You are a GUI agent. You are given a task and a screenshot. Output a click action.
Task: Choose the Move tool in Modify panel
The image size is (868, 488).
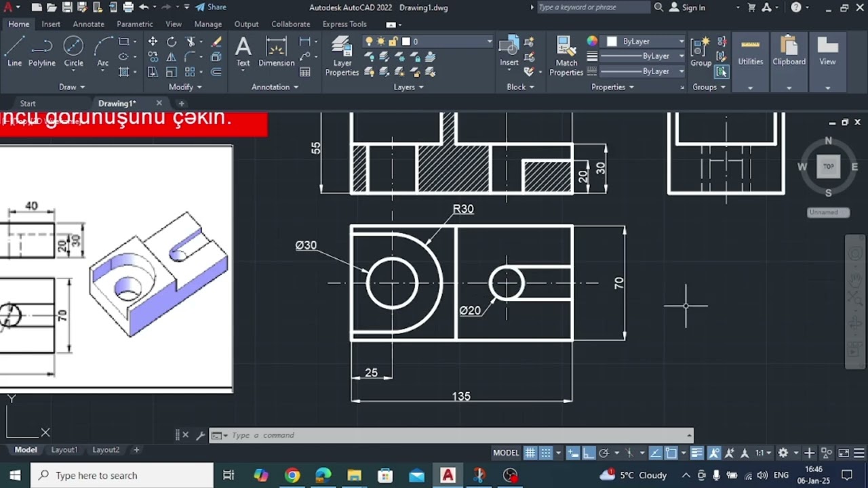[153, 42]
